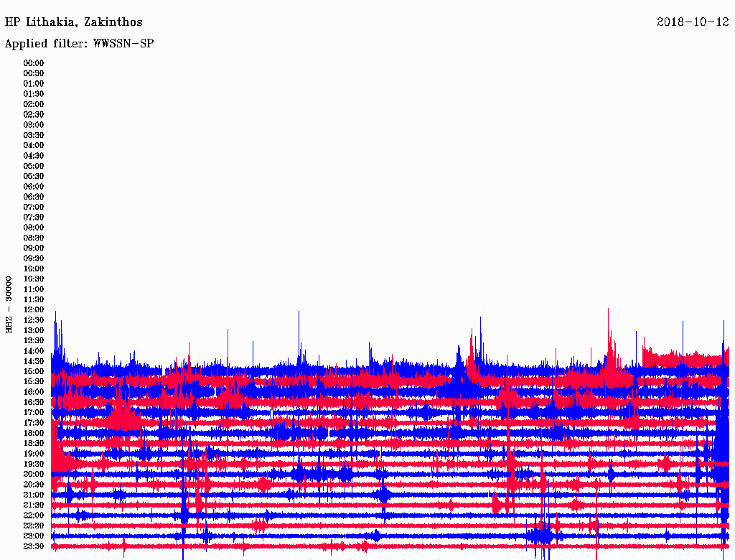735x560 pixels.
Task: Select the 22:00 time label
Action: (x=34, y=515)
